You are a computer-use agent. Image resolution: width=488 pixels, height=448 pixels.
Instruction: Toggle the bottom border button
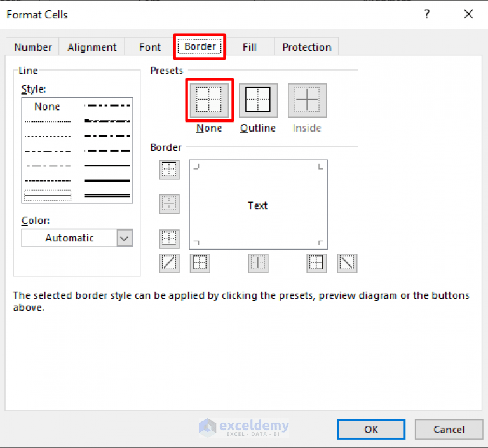169,239
